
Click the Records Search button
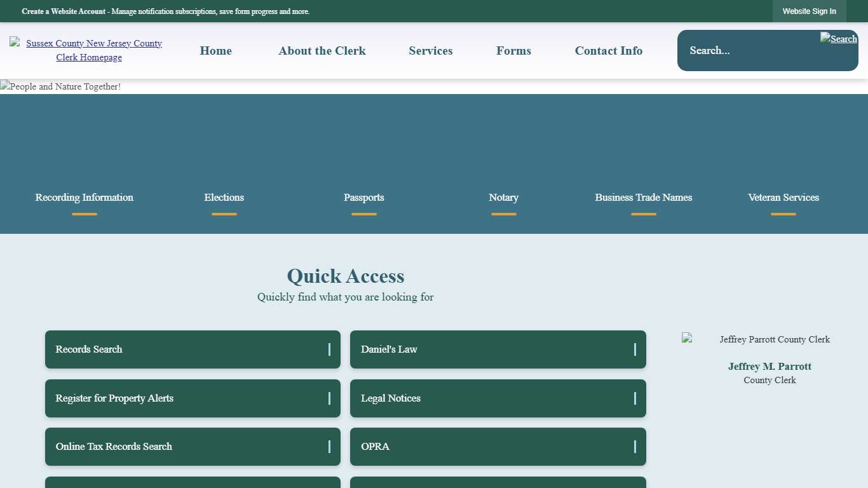click(193, 349)
